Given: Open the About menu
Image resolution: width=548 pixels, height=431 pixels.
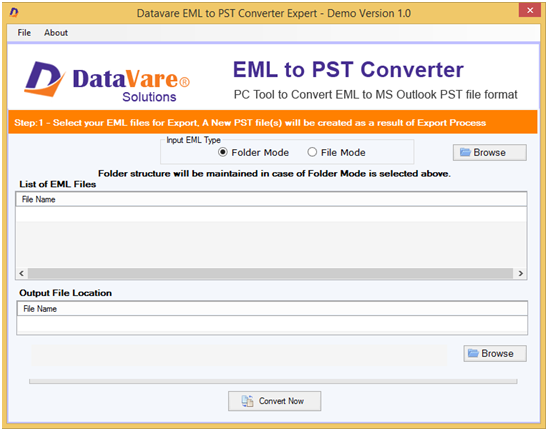Looking at the screenshot, I should point(56,33).
